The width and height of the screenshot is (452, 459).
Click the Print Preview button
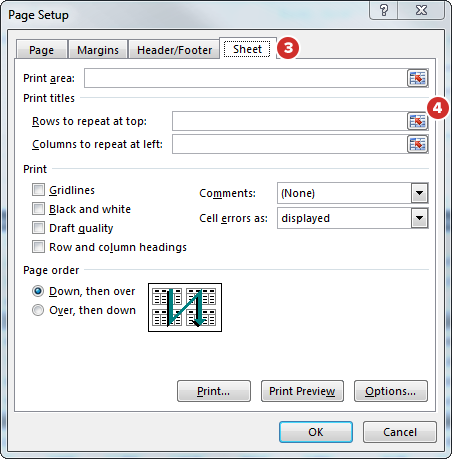pyautogui.click(x=302, y=391)
